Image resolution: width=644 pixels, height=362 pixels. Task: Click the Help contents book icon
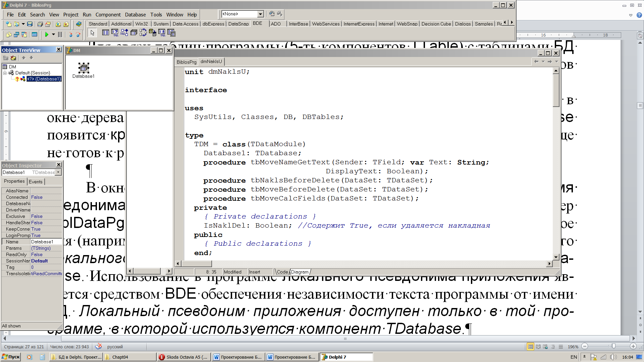[78, 24]
